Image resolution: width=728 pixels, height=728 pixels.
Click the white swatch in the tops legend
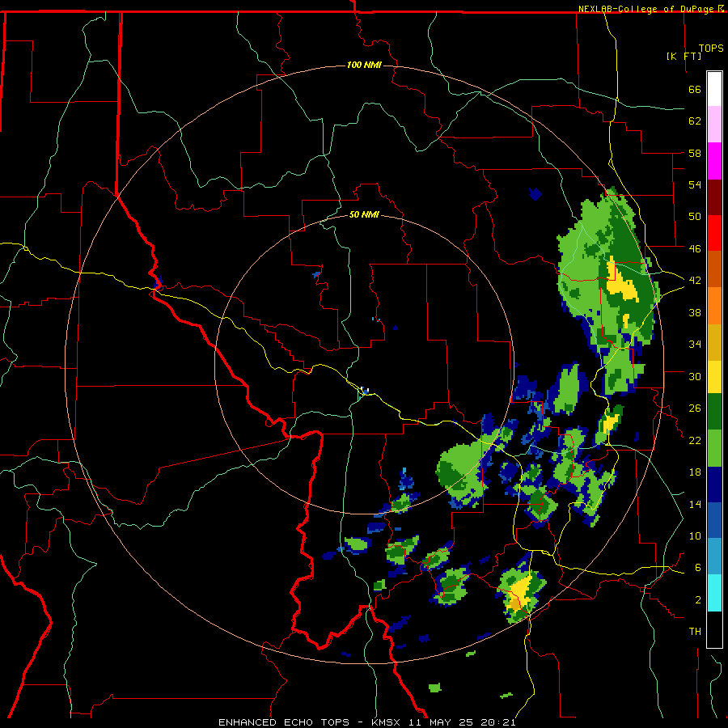(x=714, y=89)
